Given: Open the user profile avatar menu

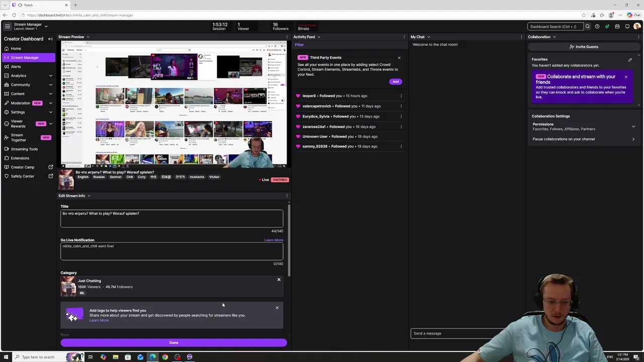Looking at the screenshot, I should pos(637,26).
